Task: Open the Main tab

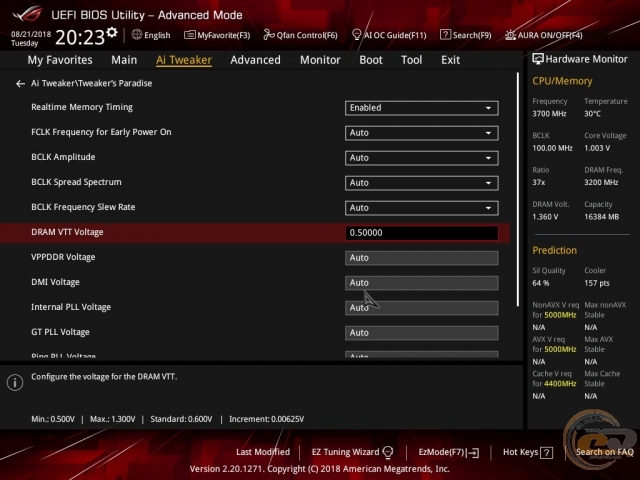Action: coord(124,60)
